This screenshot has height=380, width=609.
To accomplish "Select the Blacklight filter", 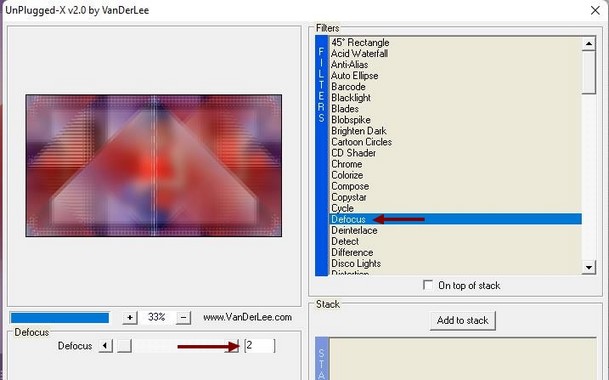I will click(x=351, y=98).
